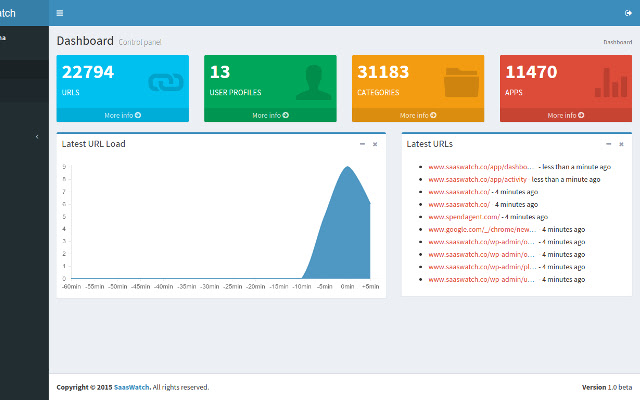Minimize the Latest URLs panel
This screenshot has height=400, width=640.
pos(607,144)
